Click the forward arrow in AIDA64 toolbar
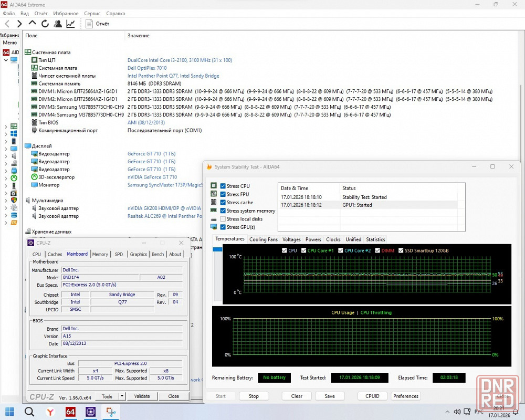The width and height of the screenshot is (525, 420). [19, 24]
